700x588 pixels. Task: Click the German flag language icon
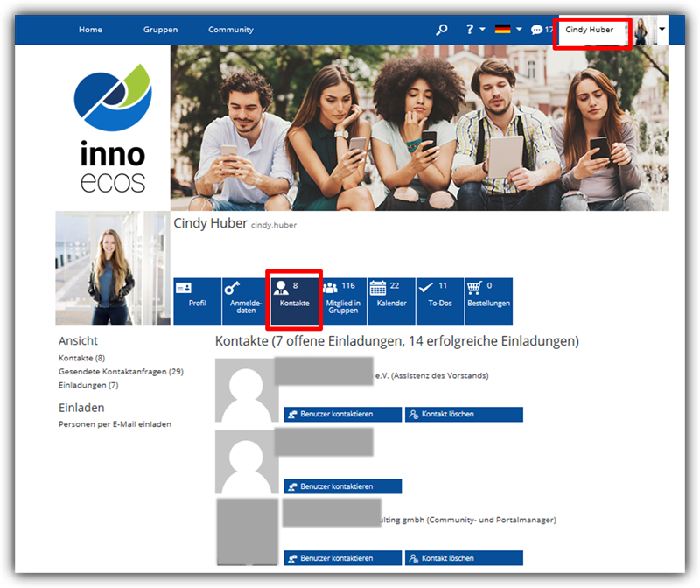[502, 30]
